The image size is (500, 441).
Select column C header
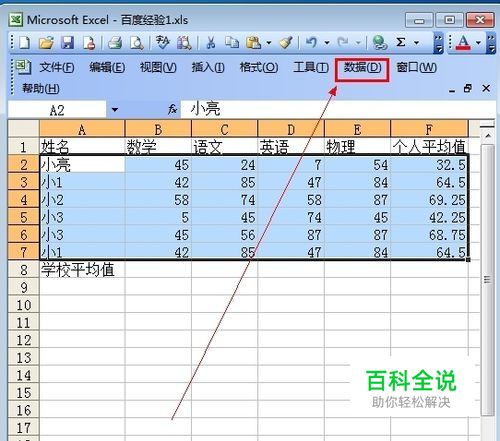[x=224, y=129]
